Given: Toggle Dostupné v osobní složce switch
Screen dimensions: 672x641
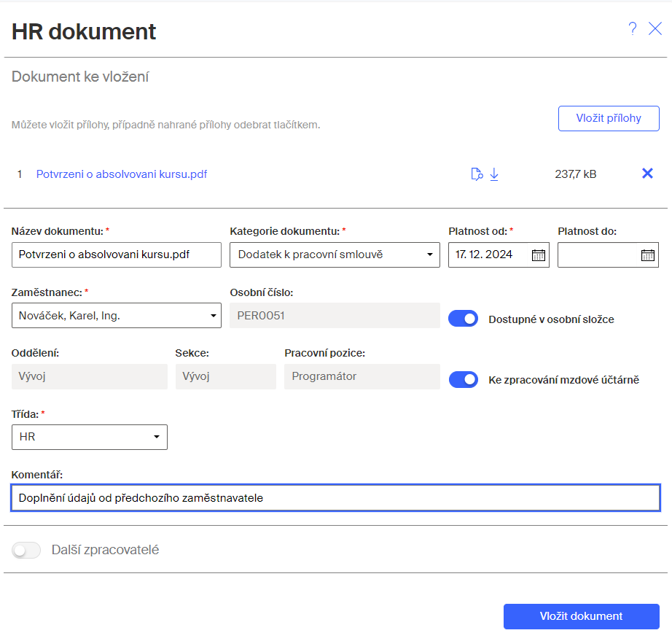Looking at the screenshot, I should [464, 319].
